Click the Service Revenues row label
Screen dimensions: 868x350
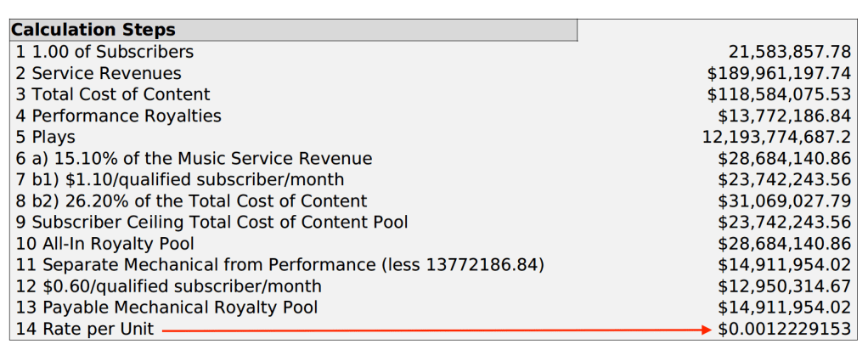[99, 73]
